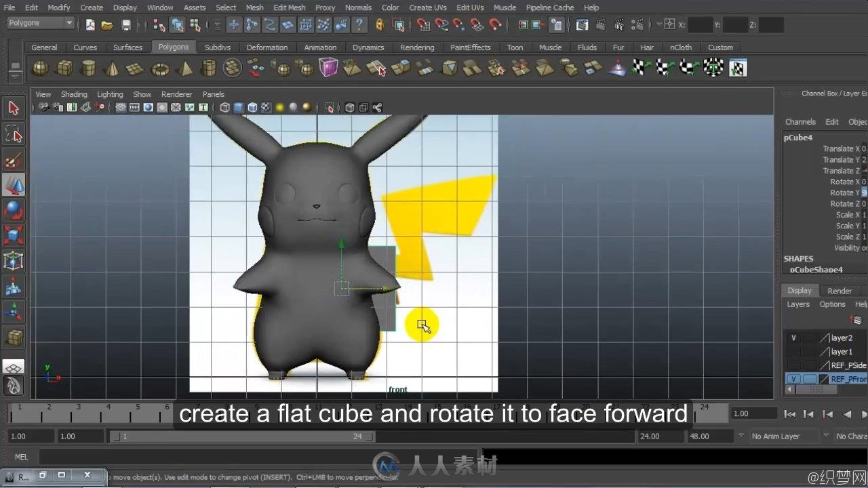
Task: Open the Shading menu in viewport panel
Action: [74, 94]
